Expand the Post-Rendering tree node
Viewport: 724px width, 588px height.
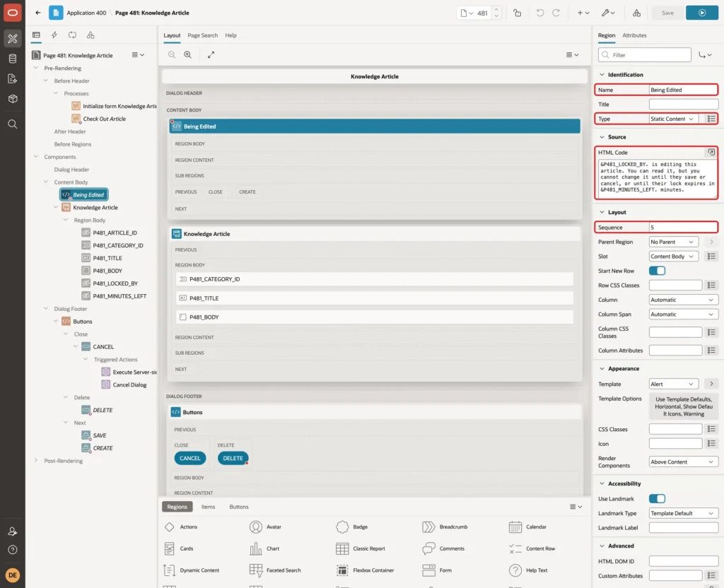36,461
